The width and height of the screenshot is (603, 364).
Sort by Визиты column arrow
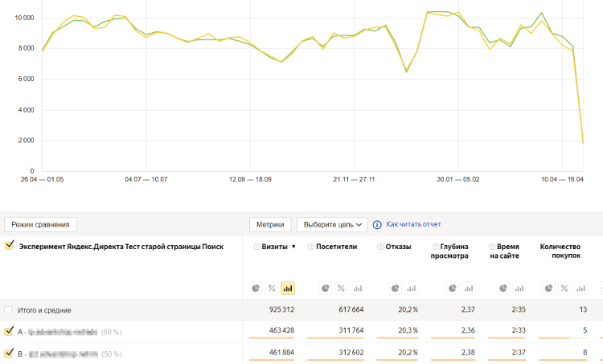[x=293, y=247]
